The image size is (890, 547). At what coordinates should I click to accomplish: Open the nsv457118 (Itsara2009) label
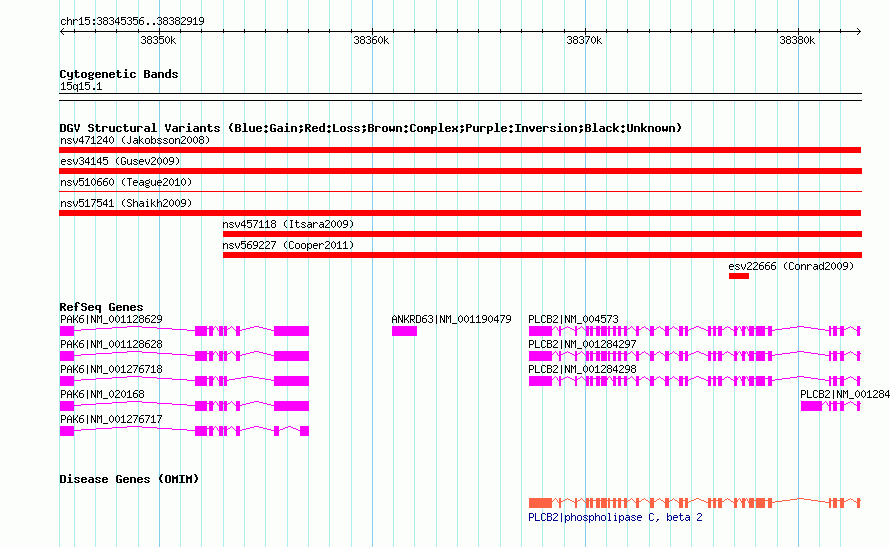(288, 224)
